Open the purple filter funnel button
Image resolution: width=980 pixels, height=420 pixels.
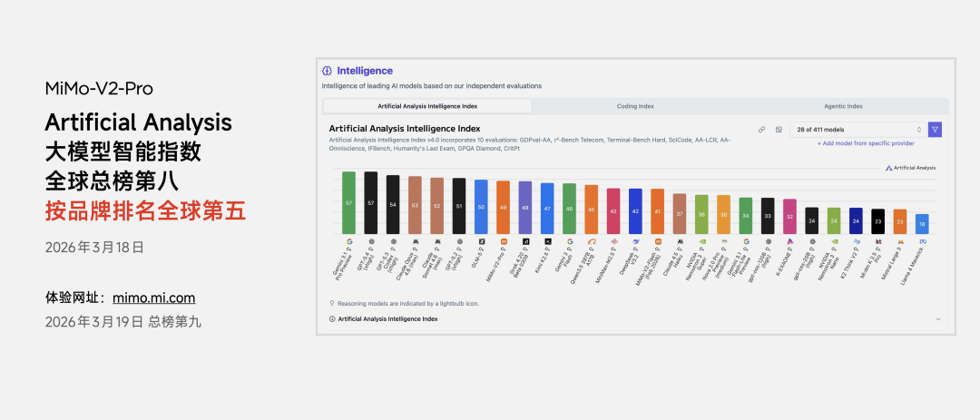point(935,130)
